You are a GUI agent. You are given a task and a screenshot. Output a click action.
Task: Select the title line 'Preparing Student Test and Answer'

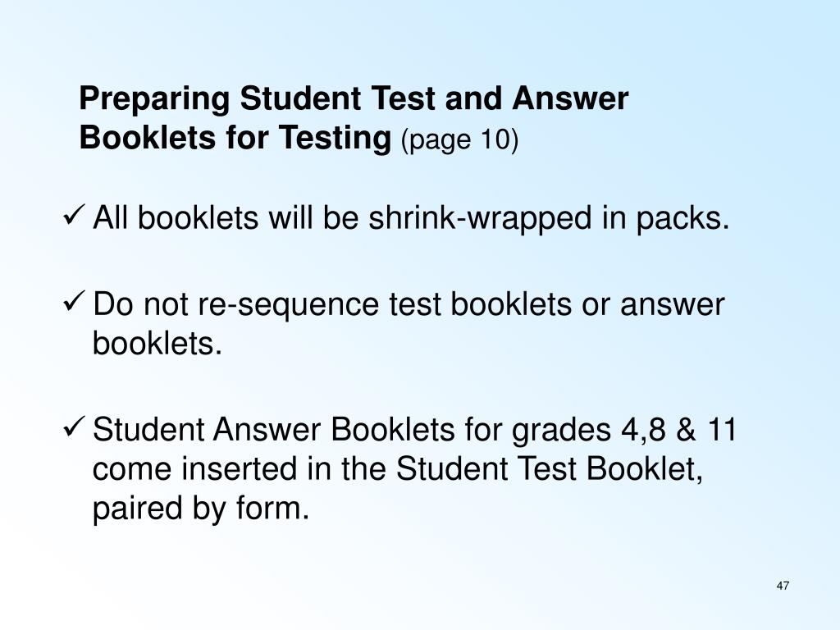point(354,99)
